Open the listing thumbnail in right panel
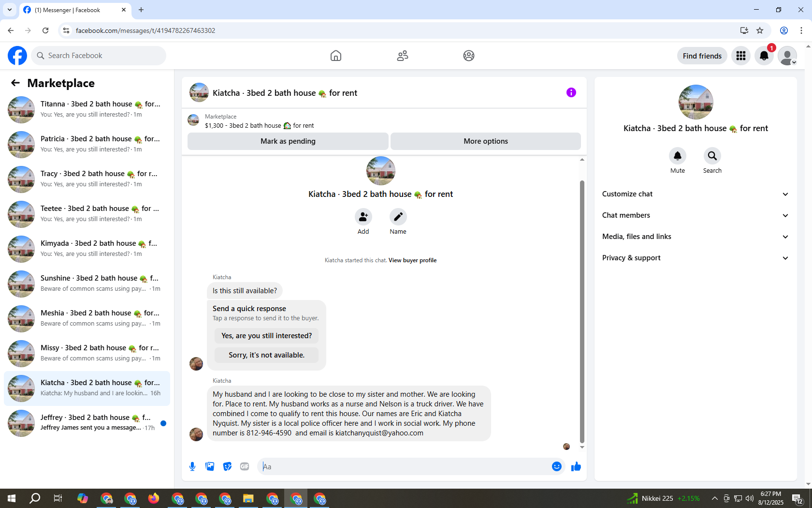812x508 pixels. 696,102
